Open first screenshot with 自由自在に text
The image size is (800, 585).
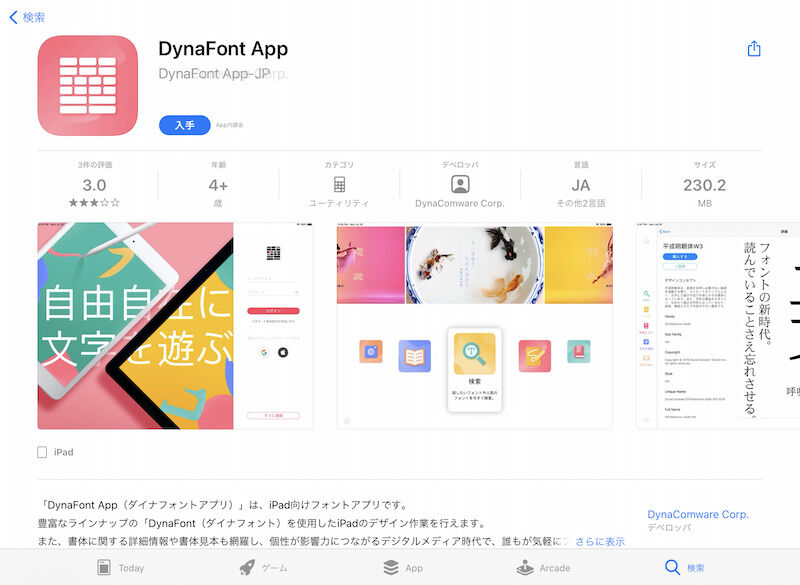point(175,325)
